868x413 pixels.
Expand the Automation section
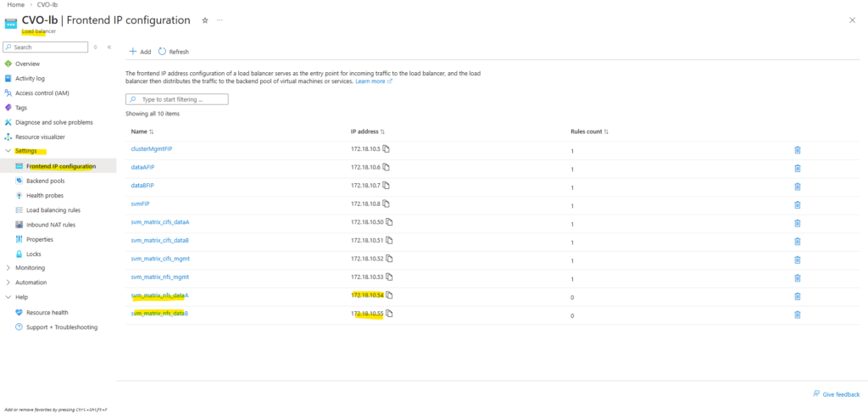pos(8,282)
